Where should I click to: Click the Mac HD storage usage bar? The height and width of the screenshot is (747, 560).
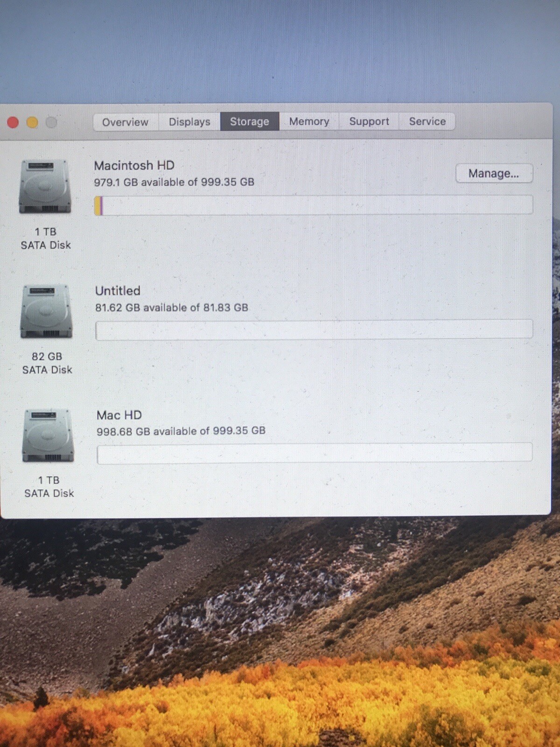click(x=315, y=453)
